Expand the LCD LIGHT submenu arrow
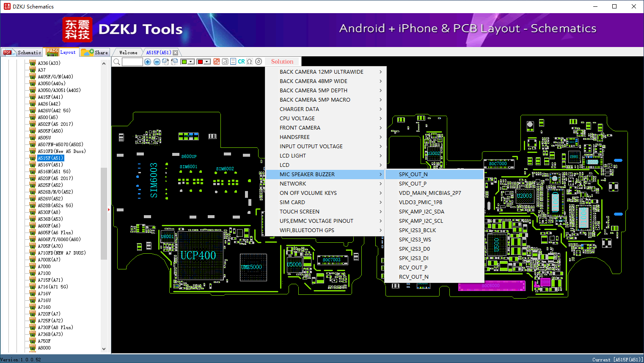The width and height of the screenshot is (644, 363). (x=380, y=156)
